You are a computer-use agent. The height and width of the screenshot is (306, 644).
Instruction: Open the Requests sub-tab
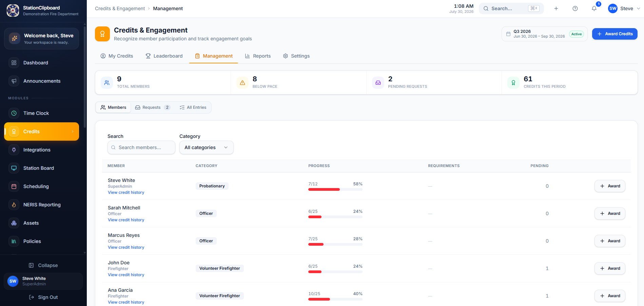pos(153,107)
